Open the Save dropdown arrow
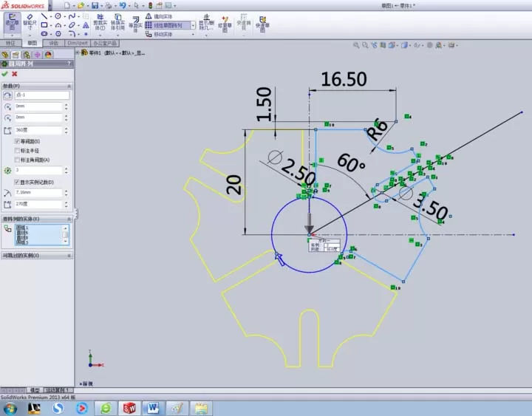This screenshot has height=416, width=532. [101, 5]
